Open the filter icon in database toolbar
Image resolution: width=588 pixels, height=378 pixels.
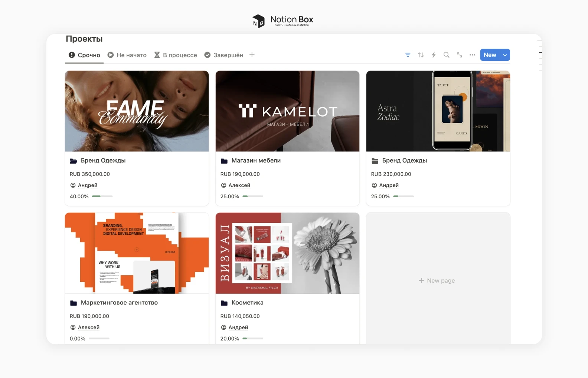(x=408, y=55)
